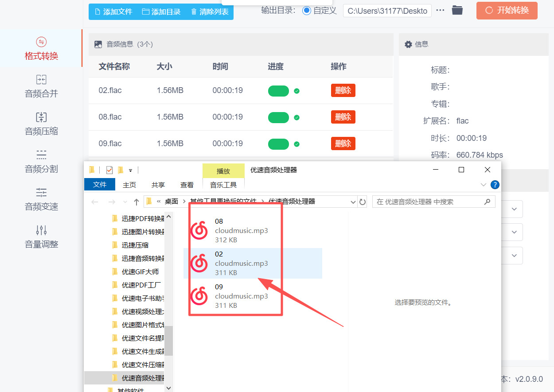Open the 音乐工具 tab in Explorer
The image size is (554, 392).
(223, 185)
